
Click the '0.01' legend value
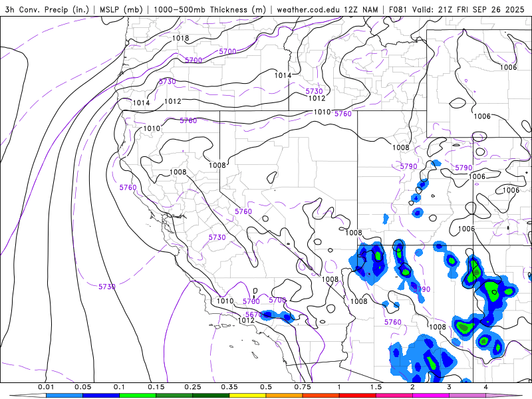point(46,387)
